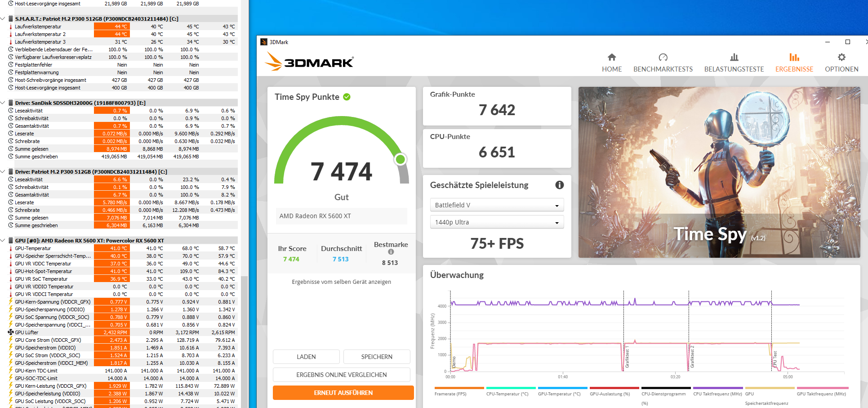Toggle the GPU-Temperatur legend swatch

click(x=563, y=388)
